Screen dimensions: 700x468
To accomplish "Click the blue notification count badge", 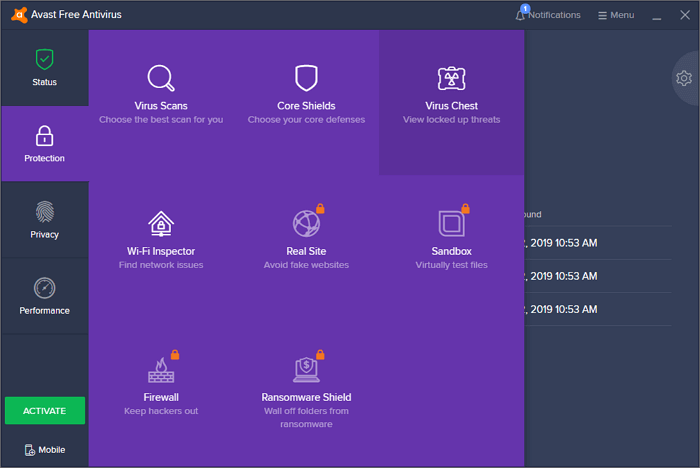I will click(525, 8).
